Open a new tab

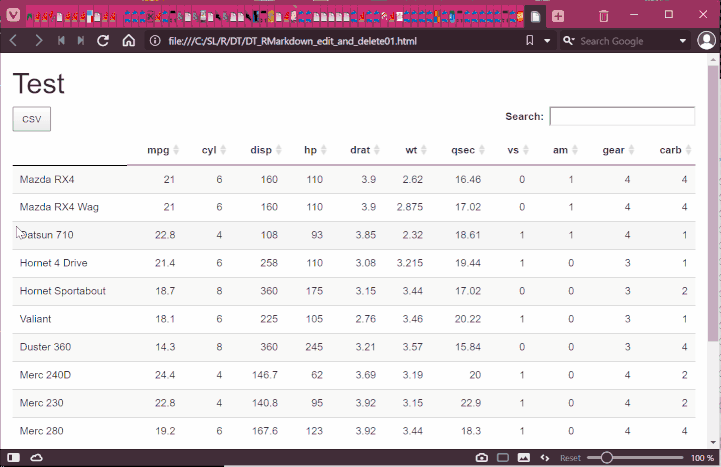click(x=558, y=16)
